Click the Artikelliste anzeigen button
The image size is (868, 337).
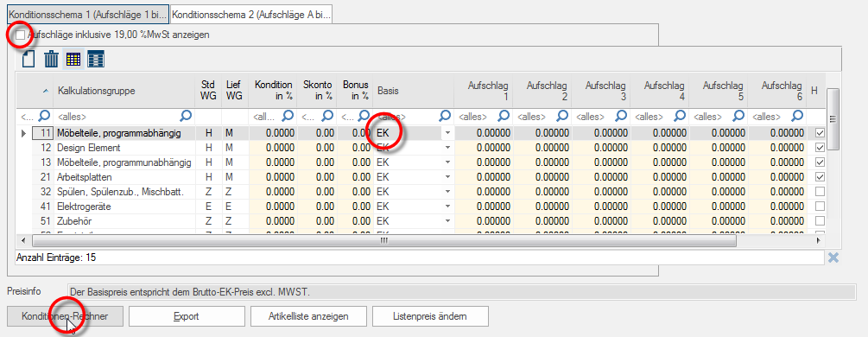coord(308,316)
